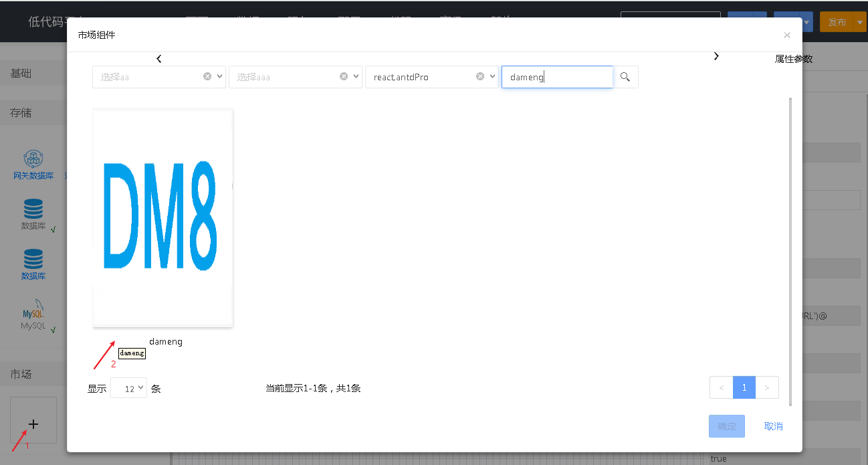Screen dimensions: 868x465
Task: Open the page size dropdown showing 12
Action: tap(128, 388)
